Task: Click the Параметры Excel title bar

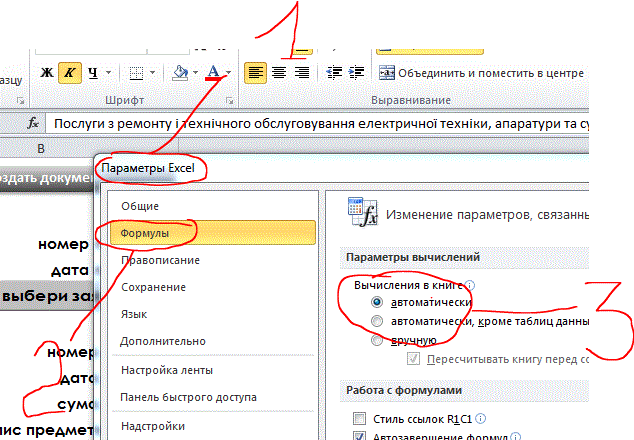Action: point(342,168)
